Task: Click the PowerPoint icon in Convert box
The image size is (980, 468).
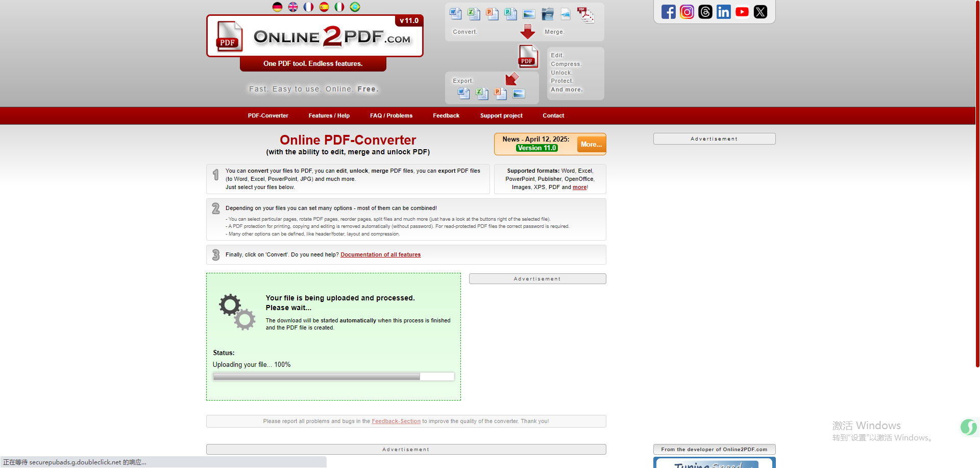Action: pyautogui.click(x=492, y=14)
